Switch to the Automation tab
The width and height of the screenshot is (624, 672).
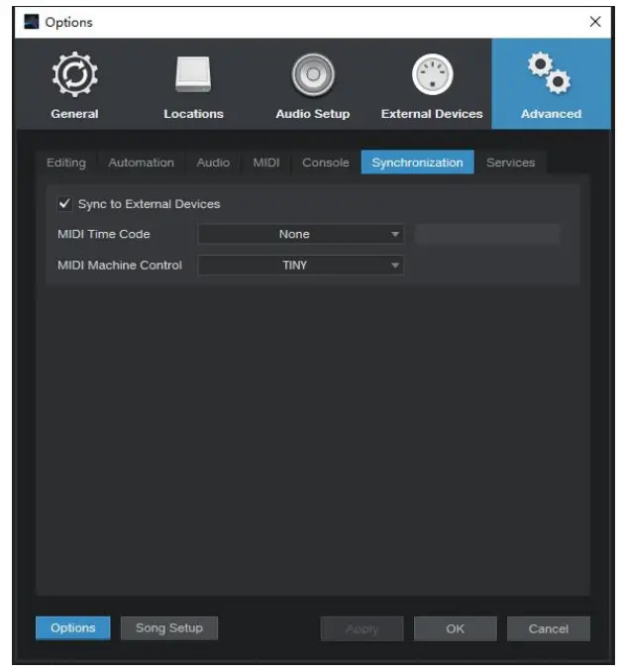pyautogui.click(x=142, y=163)
